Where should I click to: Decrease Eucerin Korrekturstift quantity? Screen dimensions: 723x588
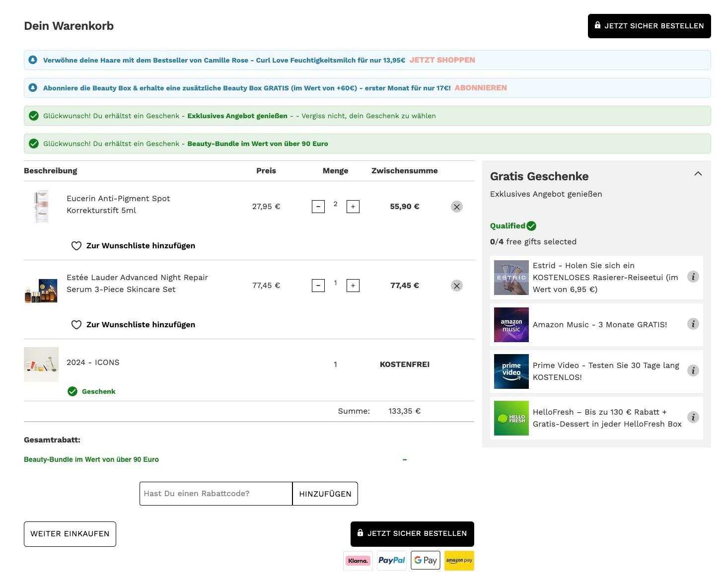pos(318,207)
